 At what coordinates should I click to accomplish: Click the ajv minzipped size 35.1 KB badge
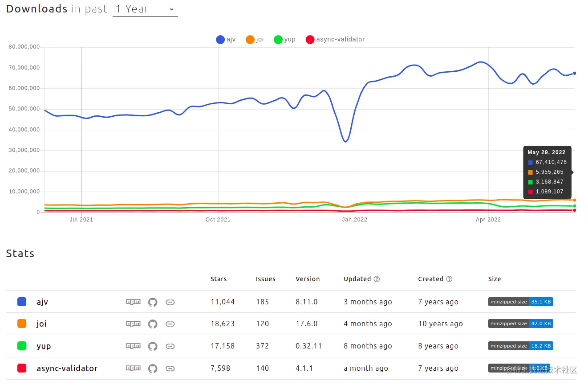[x=521, y=302]
